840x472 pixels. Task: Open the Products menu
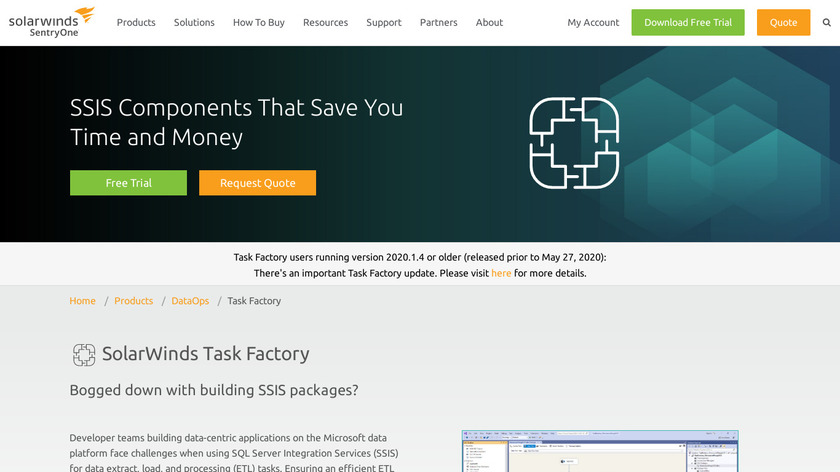tap(136, 23)
